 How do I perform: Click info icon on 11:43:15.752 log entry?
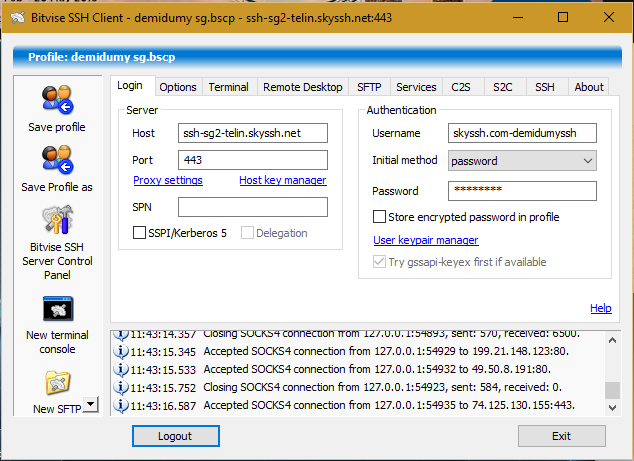tap(120, 387)
